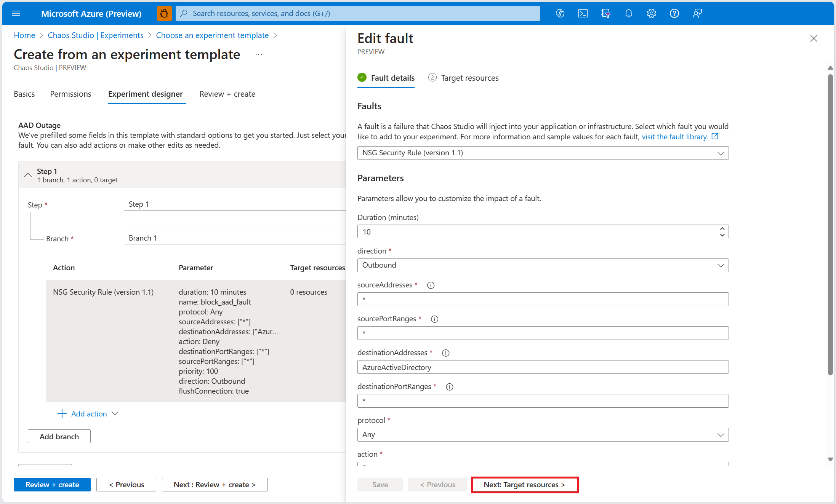Click the orange preview bug icon
The image size is (836, 504).
[x=164, y=13]
